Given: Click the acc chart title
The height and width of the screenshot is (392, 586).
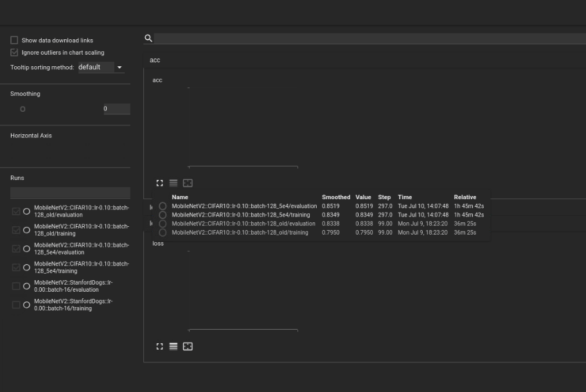Looking at the screenshot, I should [157, 80].
